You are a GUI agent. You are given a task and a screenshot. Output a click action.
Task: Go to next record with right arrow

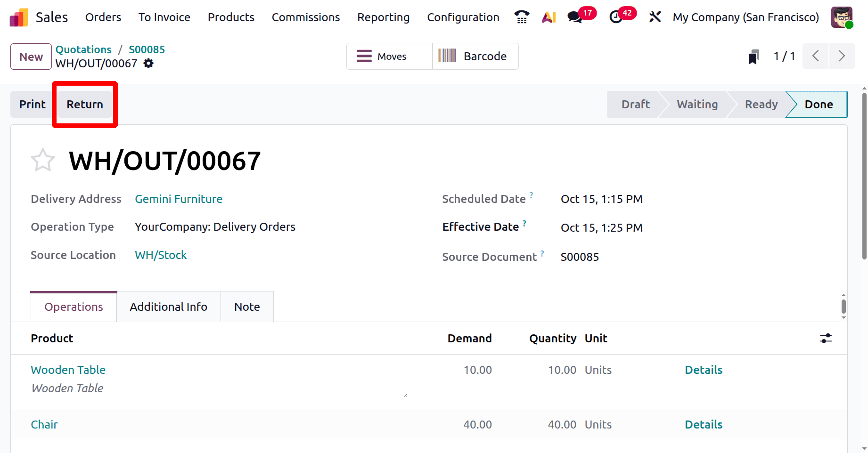tap(842, 56)
